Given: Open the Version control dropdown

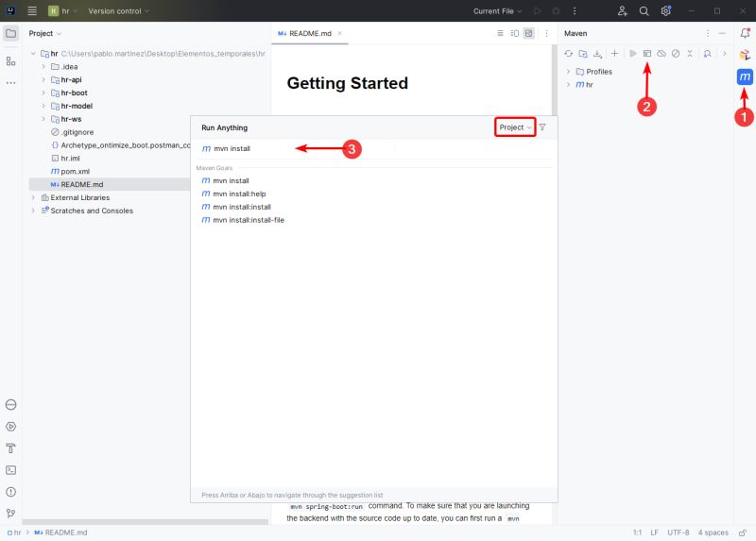Looking at the screenshot, I should (x=119, y=10).
